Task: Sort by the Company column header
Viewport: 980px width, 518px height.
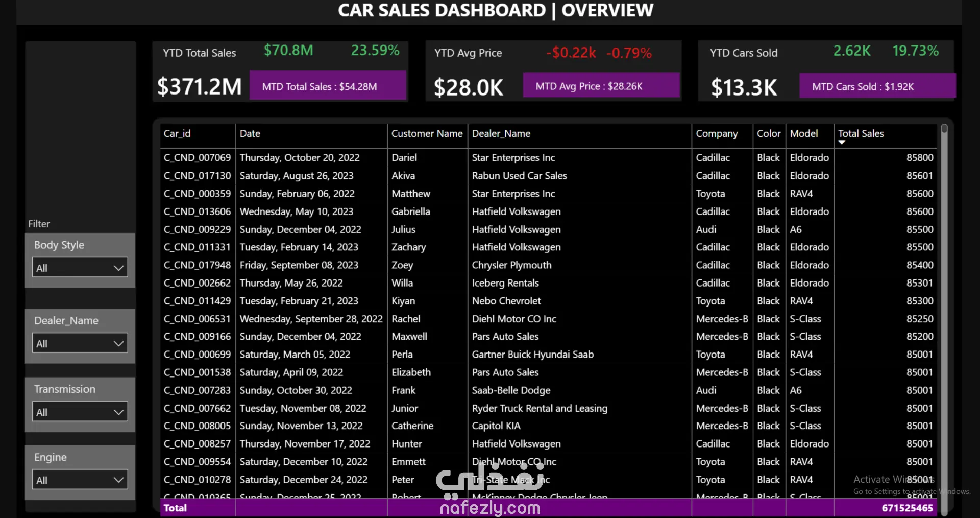Action: [x=717, y=134]
